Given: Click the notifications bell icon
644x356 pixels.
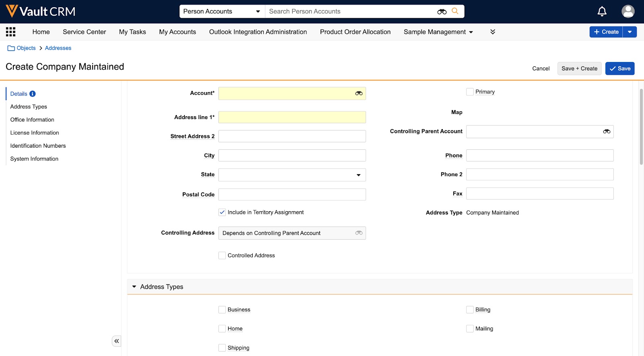Looking at the screenshot, I should pyautogui.click(x=602, y=11).
